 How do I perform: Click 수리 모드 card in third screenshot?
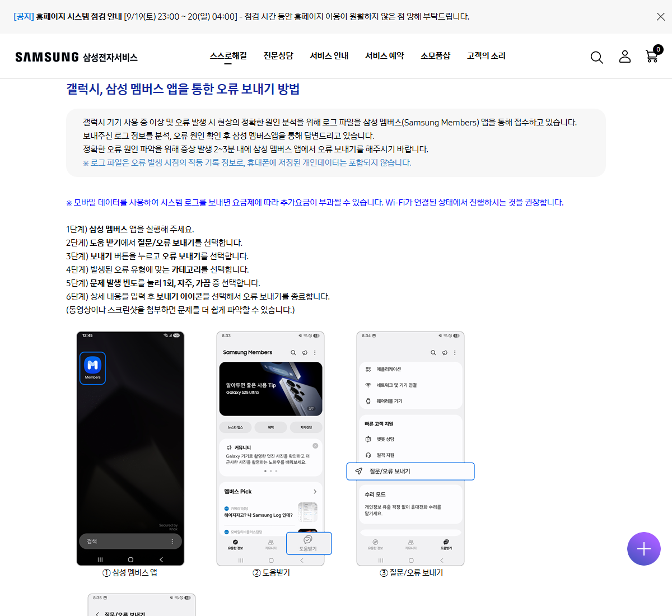tap(410, 504)
